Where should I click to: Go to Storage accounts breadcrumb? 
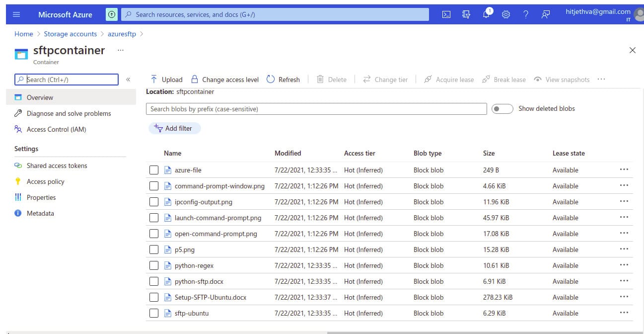click(x=71, y=34)
